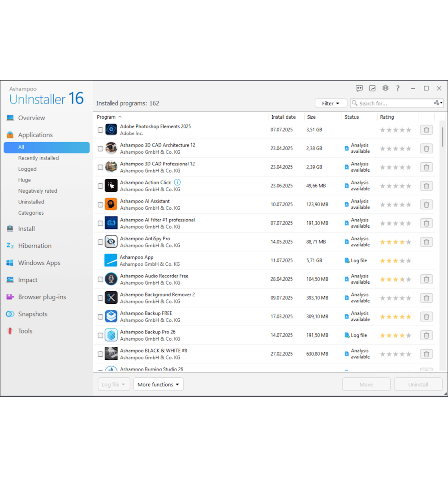The width and height of the screenshot is (448, 493).
Task: Click the Ashampoo AI Assistant program icon
Action: tap(111, 204)
